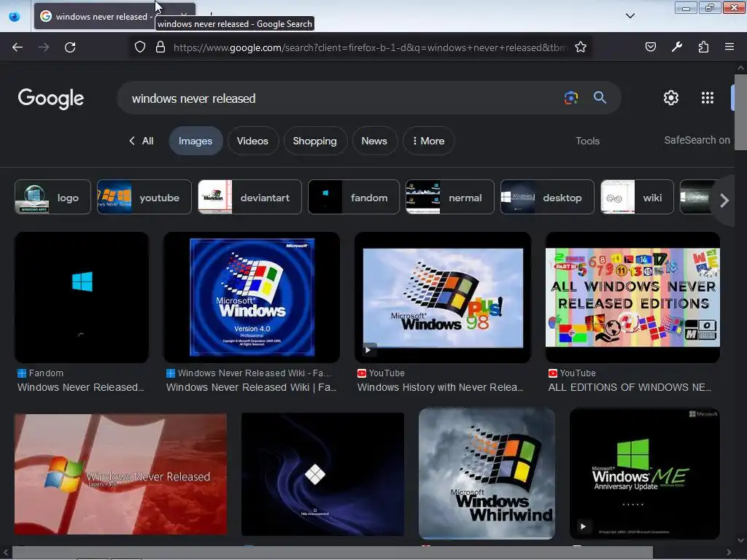Open the Extensions puzzle icon

pos(703,47)
